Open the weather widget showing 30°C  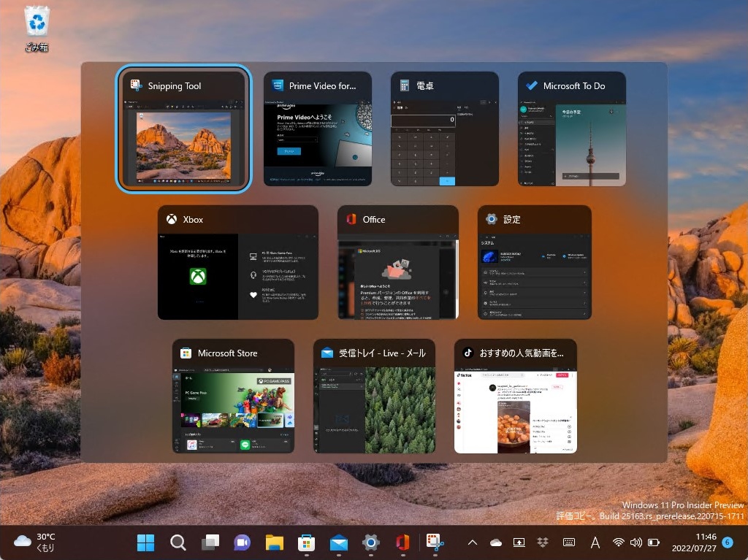(34, 542)
